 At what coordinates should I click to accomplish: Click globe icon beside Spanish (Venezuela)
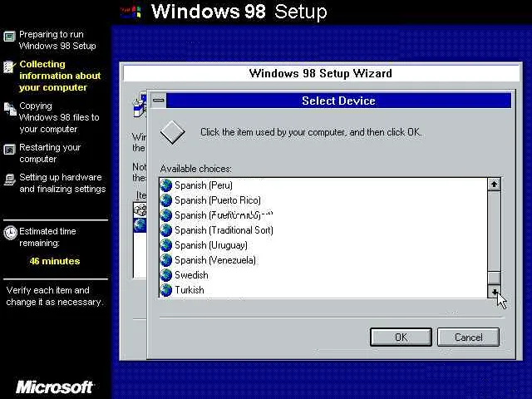point(166,260)
